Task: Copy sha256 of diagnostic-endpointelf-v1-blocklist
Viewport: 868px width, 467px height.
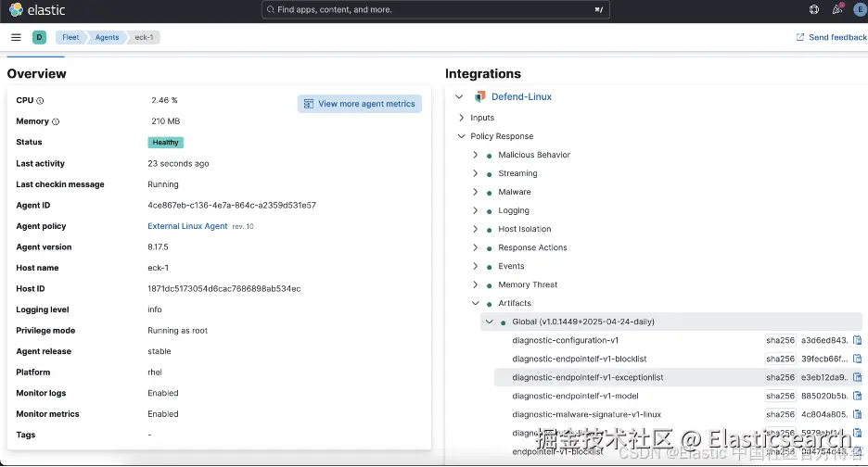Action: 858,360
